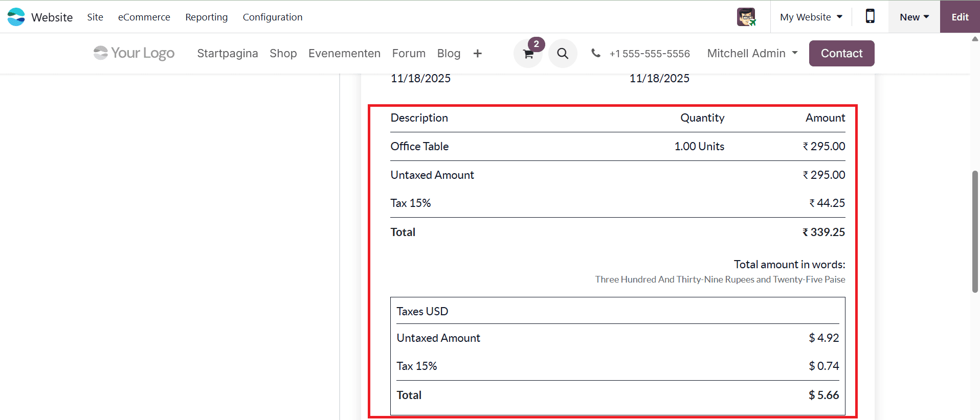Click the Edit button
Image resolution: width=980 pixels, height=420 pixels.
960,16
